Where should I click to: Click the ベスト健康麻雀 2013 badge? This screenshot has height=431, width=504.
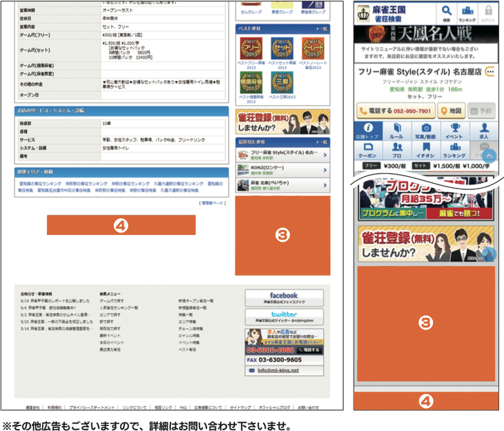coord(251,82)
